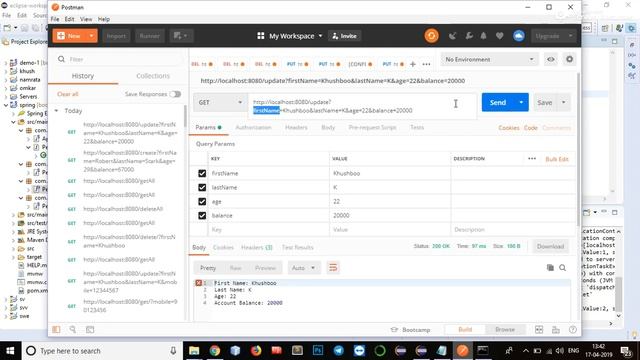Open the Send button dropdown arrow
640x360 pixels.
[521, 102]
